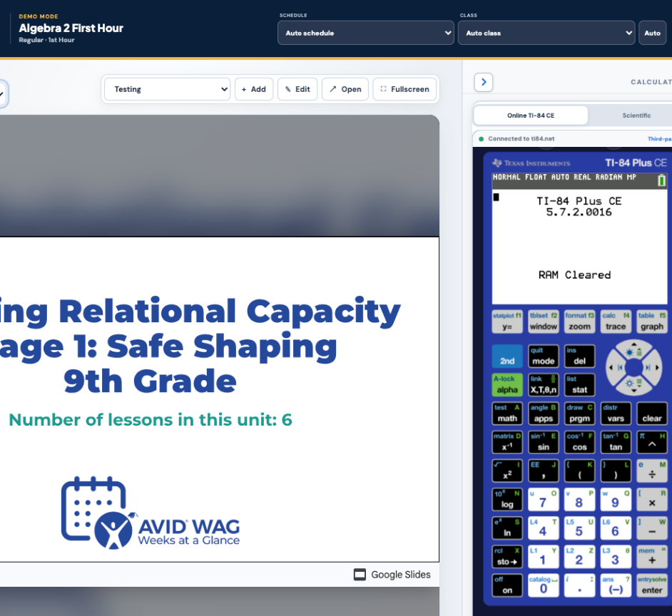This screenshot has height=616, width=672.
Task: Tap the division key on the calculator
Action: (652, 471)
